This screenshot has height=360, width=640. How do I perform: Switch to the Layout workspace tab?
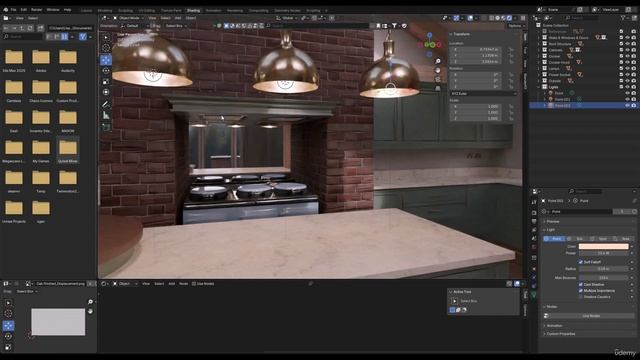click(86, 11)
